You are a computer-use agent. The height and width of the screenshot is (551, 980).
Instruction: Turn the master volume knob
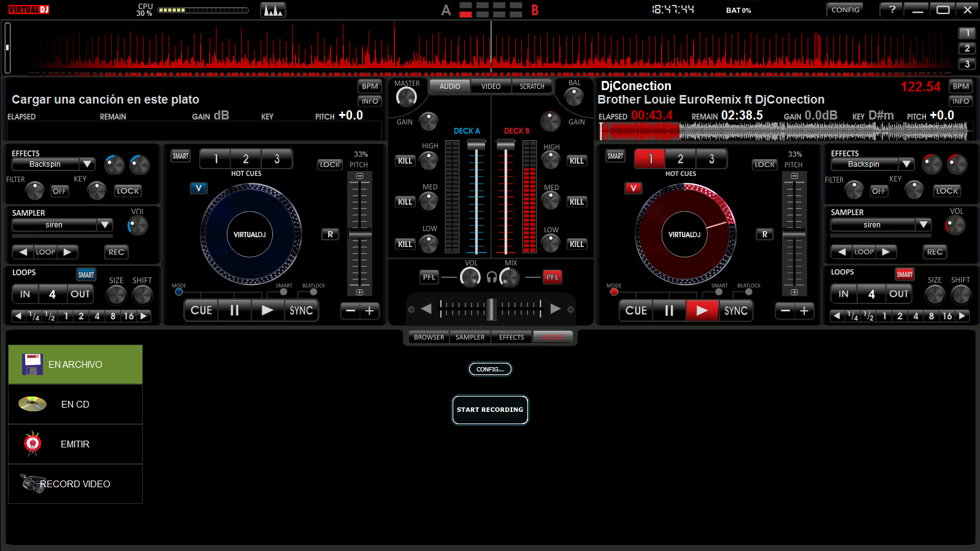406,96
